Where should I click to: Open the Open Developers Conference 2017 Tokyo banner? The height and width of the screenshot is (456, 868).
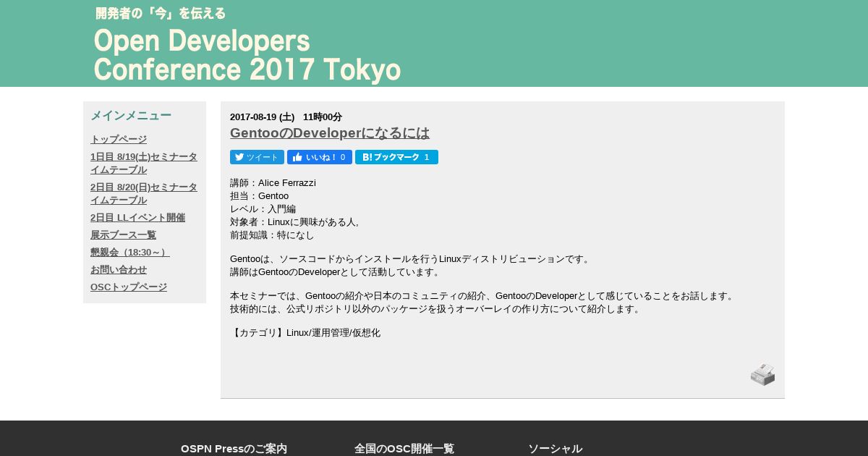247,55
